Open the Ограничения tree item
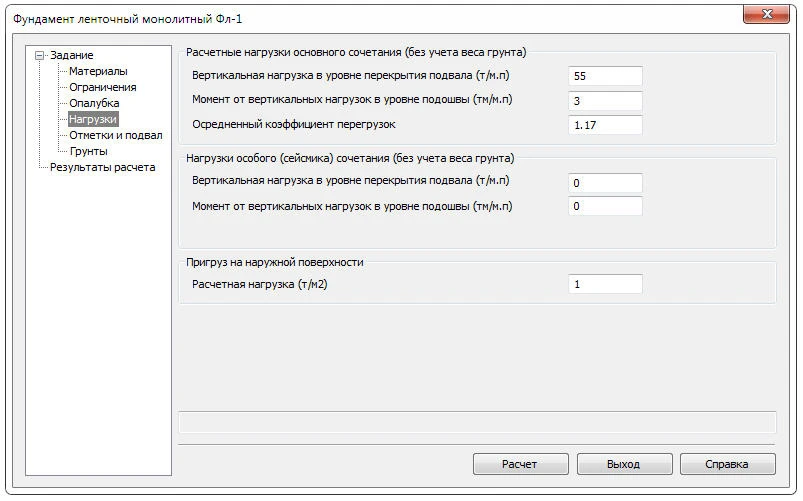The image size is (803, 501). (x=102, y=88)
